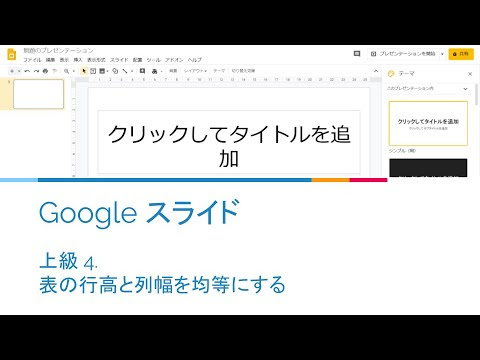Open the 挿入 menu
The image size is (480, 360).
pyautogui.click(x=78, y=60)
